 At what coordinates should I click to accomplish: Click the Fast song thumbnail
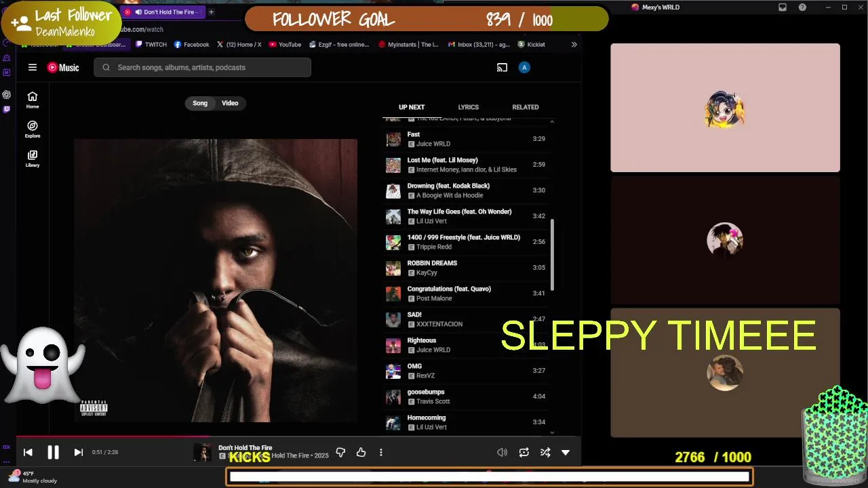pos(393,139)
